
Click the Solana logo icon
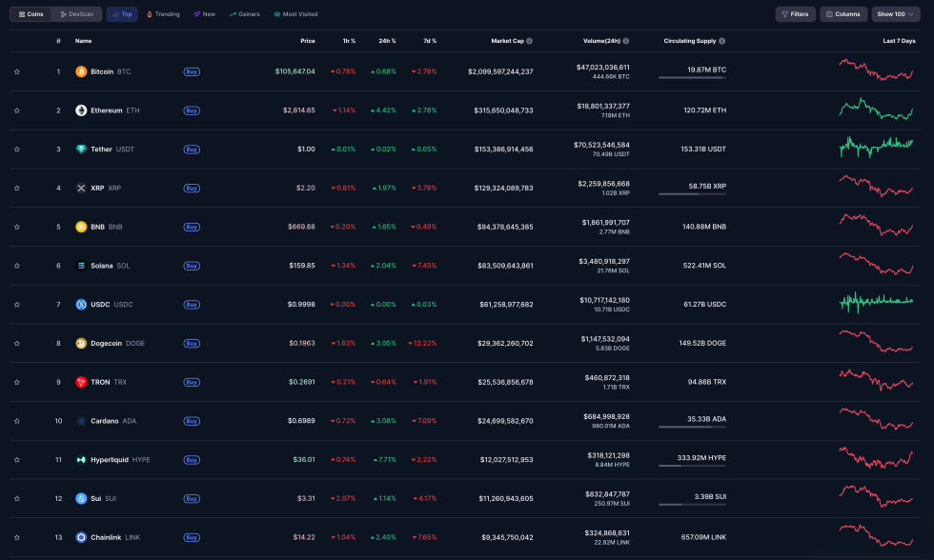81,266
